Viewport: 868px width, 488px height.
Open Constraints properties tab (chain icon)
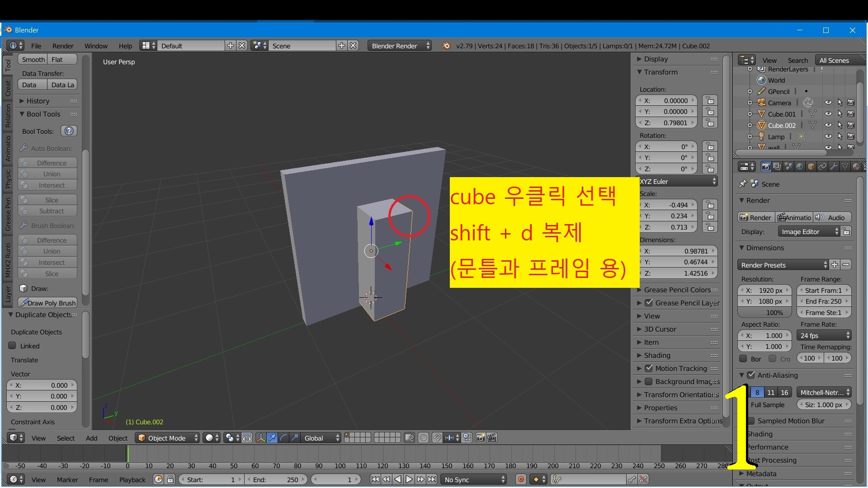(822, 167)
